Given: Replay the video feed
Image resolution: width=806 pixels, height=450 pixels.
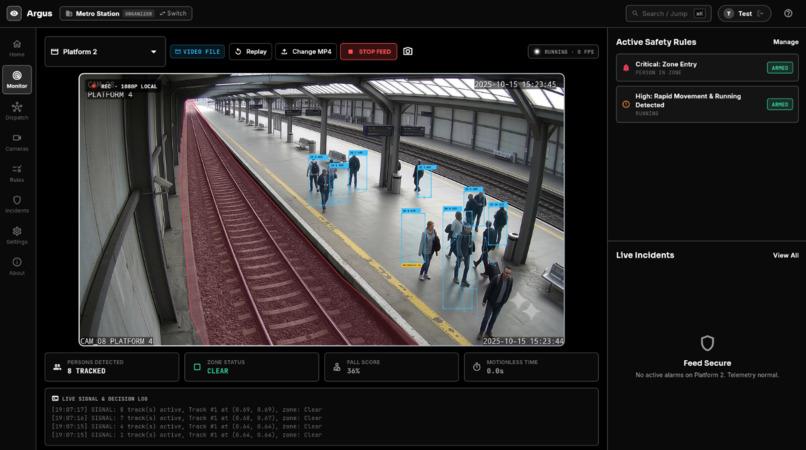Looking at the screenshot, I should (250, 51).
